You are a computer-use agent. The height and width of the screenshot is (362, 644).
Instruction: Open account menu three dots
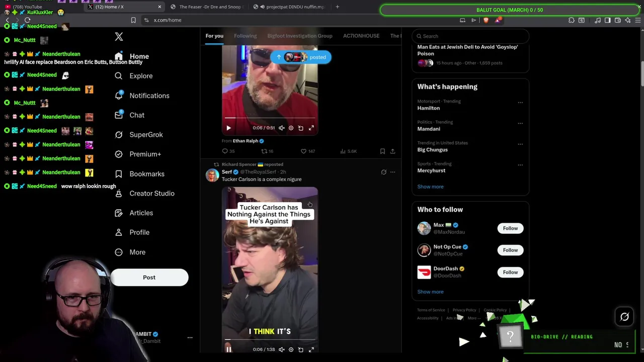[190, 337]
